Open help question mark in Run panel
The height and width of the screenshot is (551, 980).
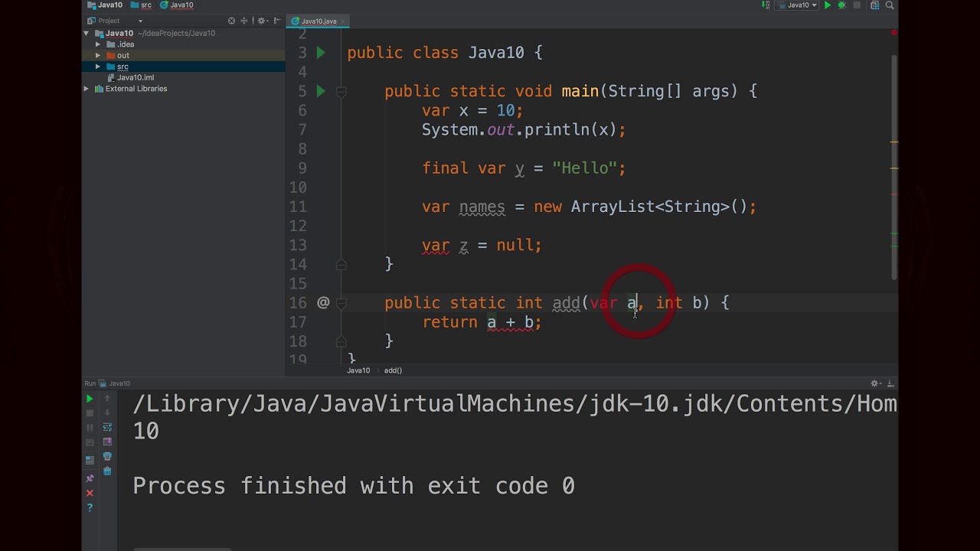tap(90, 507)
